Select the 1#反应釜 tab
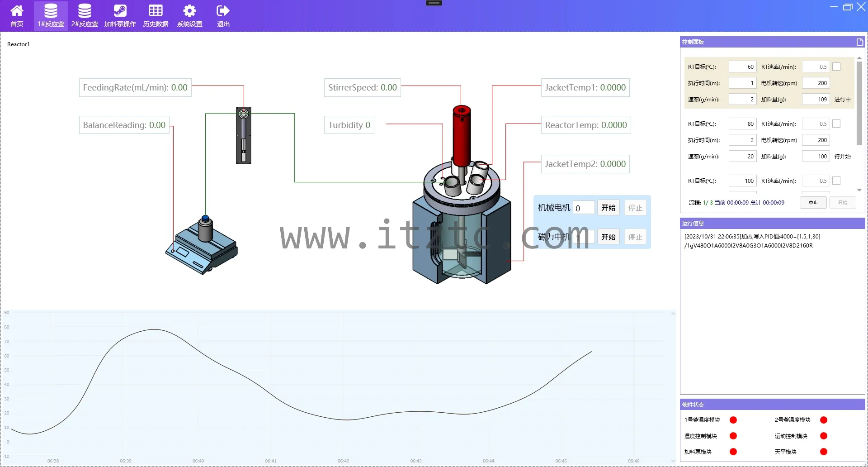This screenshot has height=467, width=868. [51, 15]
